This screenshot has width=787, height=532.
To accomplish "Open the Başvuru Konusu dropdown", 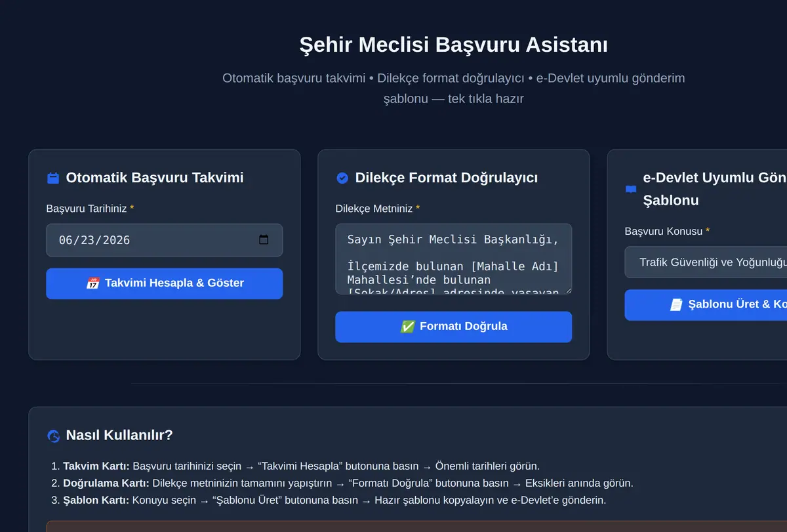I will point(706,262).
